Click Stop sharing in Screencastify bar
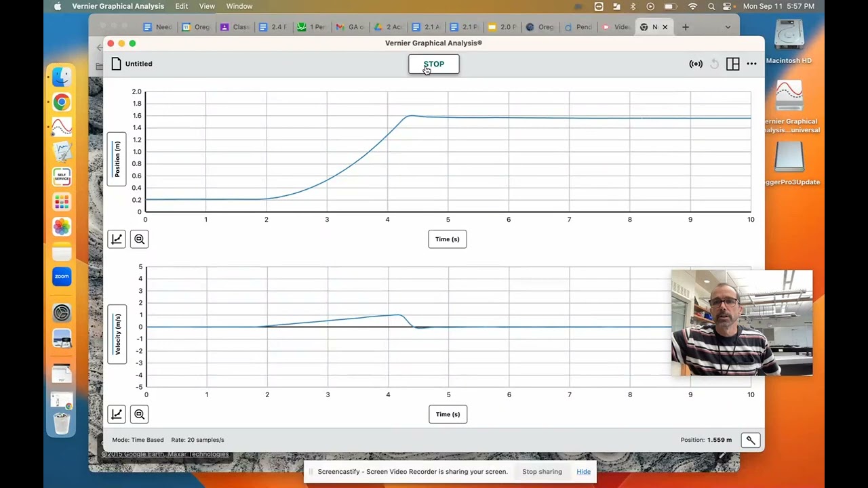868x488 pixels. [542, 472]
